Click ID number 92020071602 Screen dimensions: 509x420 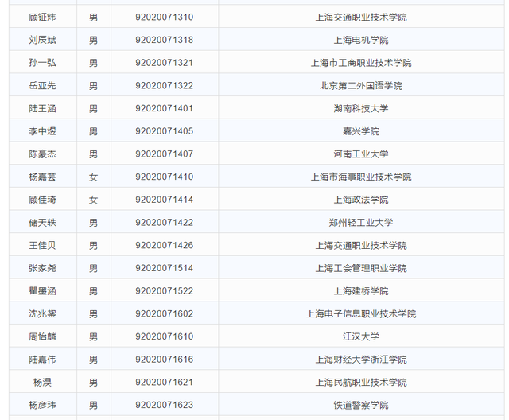(165, 314)
